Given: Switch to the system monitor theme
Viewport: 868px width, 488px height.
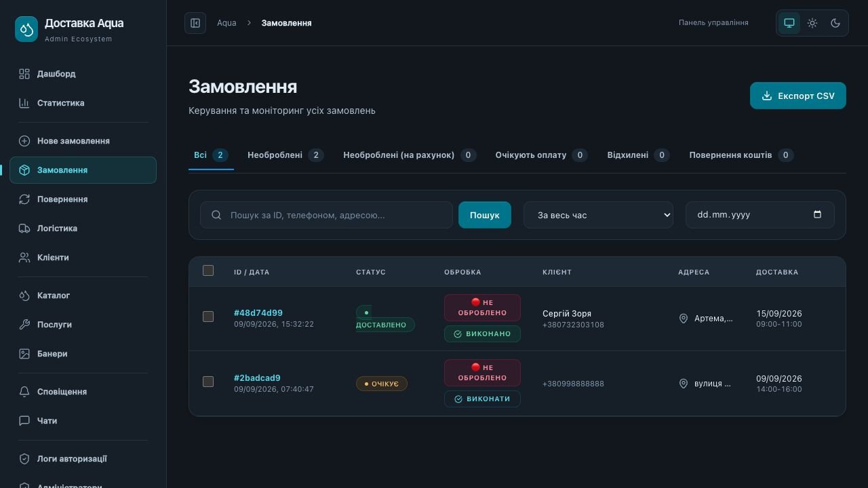Looking at the screenshot, I should coord(789,23).
